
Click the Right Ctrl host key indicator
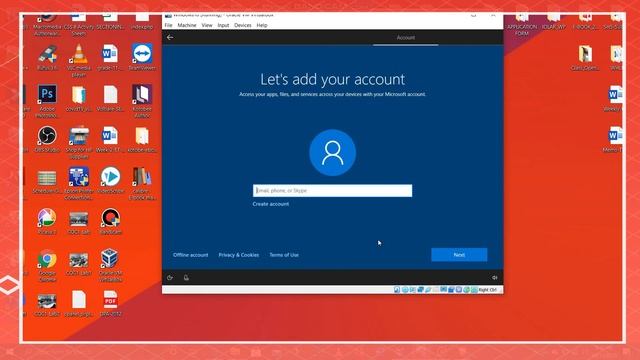point(487,290)
